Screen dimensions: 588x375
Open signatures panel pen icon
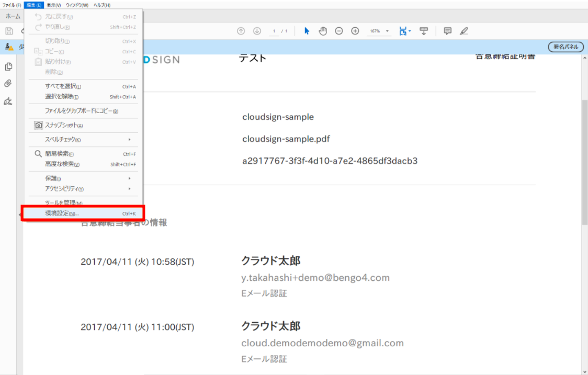pyautogui.click(x=8, y=101)
